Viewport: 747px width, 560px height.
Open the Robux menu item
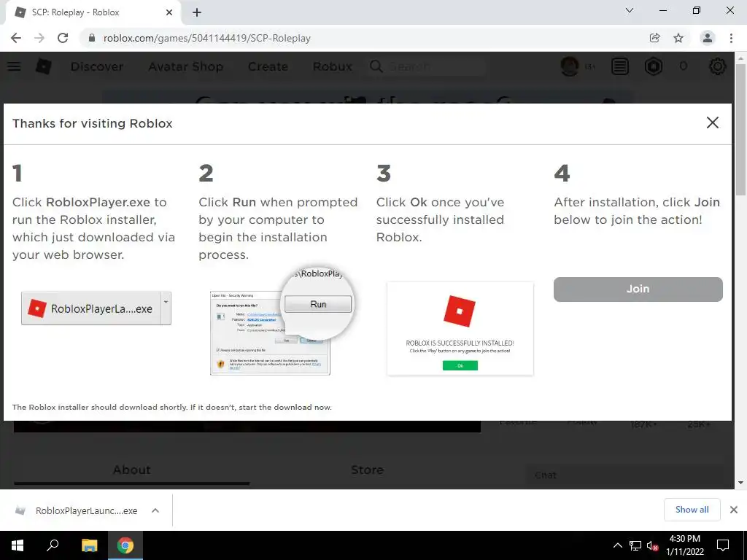[332, 66]
